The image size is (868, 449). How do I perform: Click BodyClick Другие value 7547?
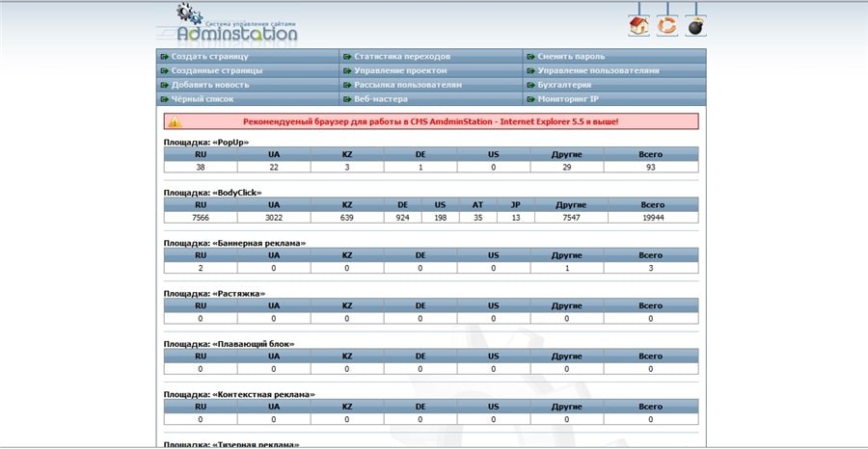tap(571, 218)
